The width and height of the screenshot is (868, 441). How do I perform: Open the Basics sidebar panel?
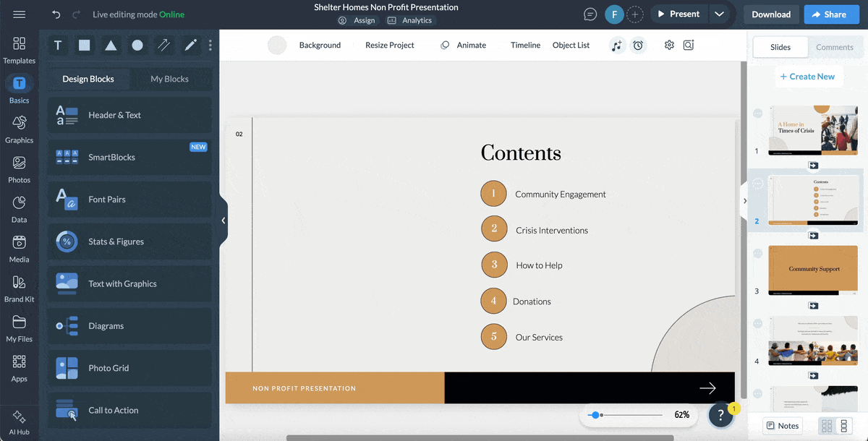click(x=20, y=90)
